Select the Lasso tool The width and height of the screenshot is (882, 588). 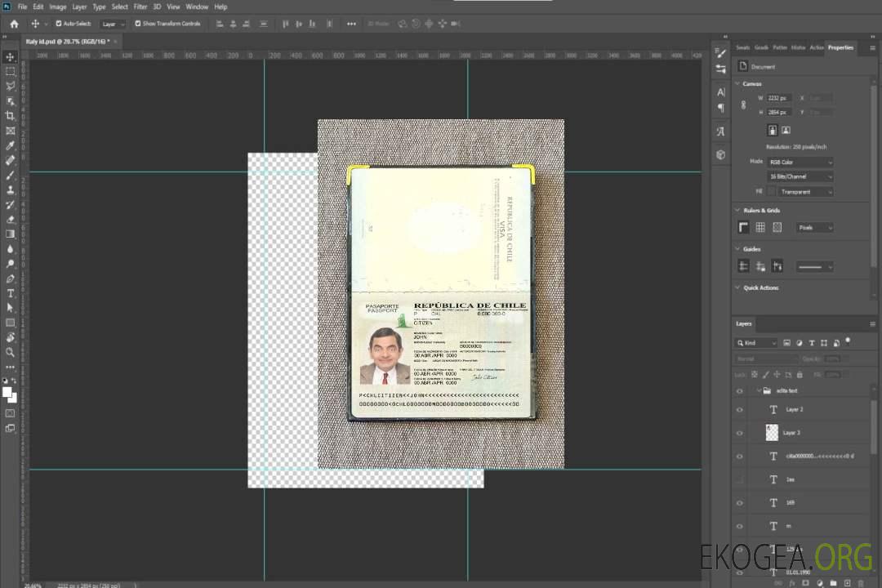10,86
